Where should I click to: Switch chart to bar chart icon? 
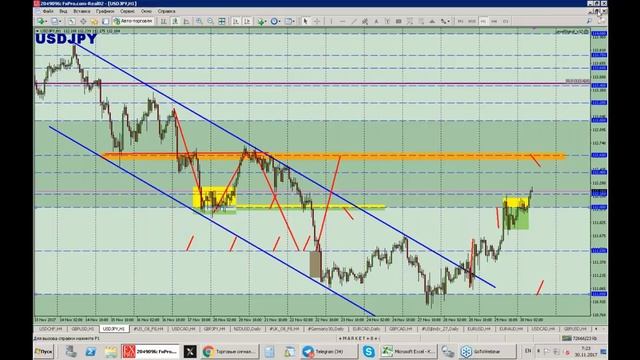pyautogui.click(x=163, y=21)
